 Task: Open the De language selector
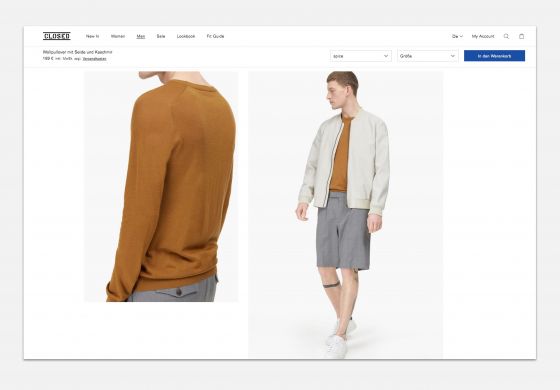[457, 36]
